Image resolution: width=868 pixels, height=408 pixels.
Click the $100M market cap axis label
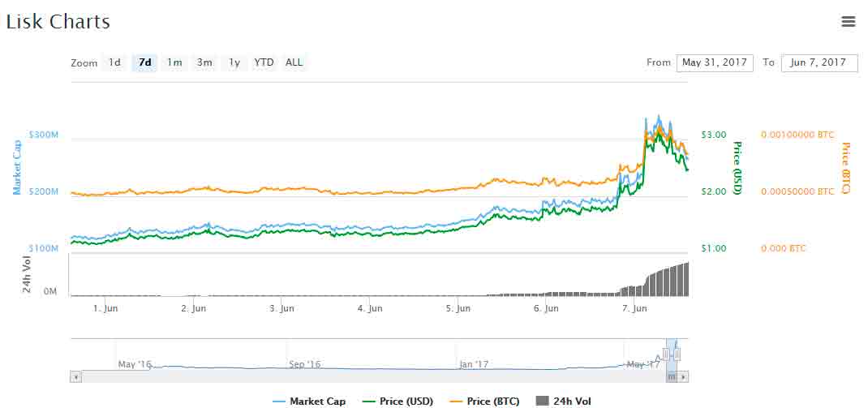coord(43,248)
